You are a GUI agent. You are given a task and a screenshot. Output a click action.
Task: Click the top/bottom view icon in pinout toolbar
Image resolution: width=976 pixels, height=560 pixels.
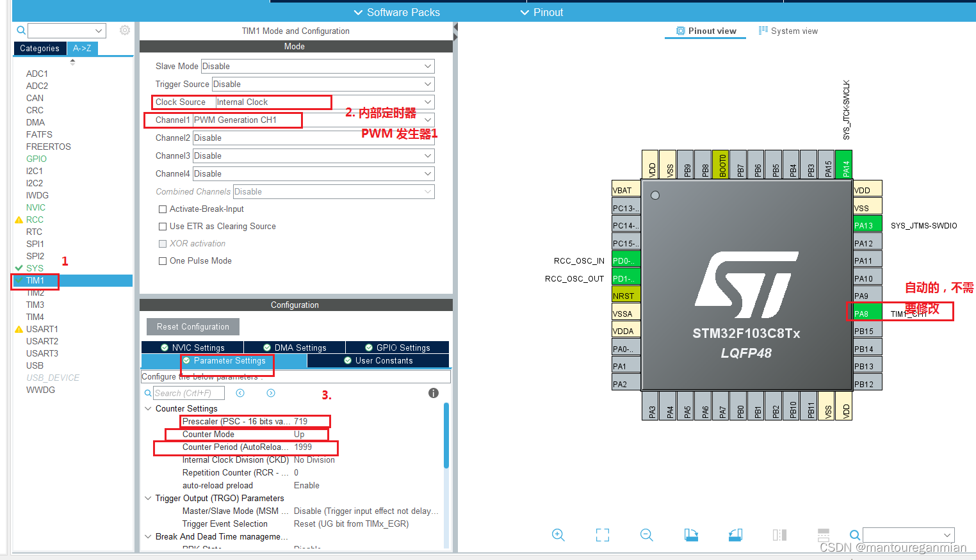[824, 535]
